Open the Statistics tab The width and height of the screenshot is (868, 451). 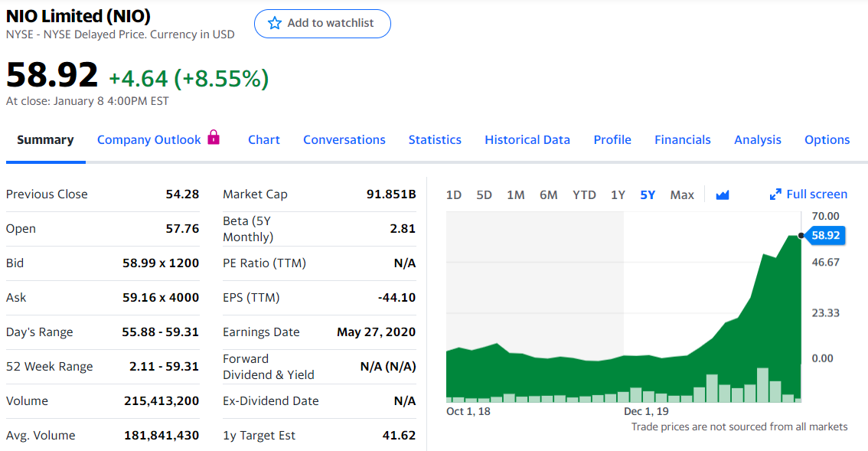[435, 139]
